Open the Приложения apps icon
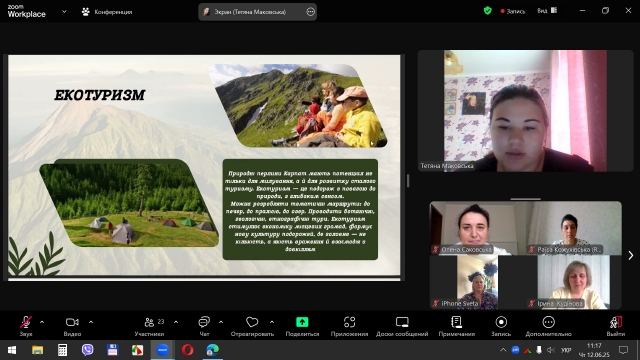Image resolution: width=640 pixels, height=360 pixels. [349, 322]
